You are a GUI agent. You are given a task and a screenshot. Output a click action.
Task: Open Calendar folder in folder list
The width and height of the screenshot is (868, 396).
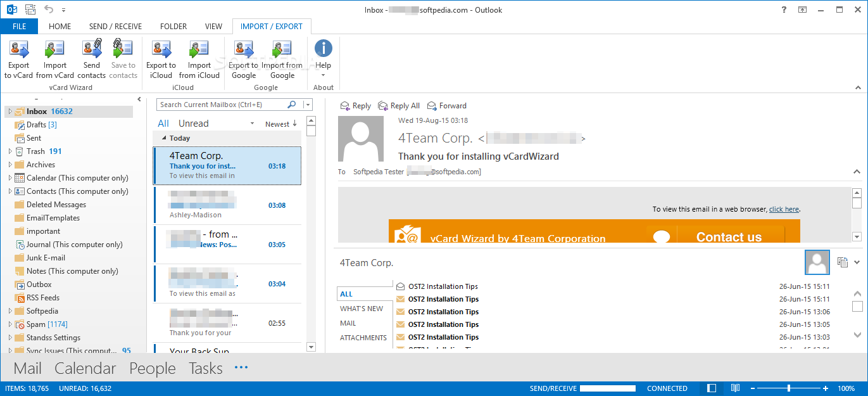[77, 178]
